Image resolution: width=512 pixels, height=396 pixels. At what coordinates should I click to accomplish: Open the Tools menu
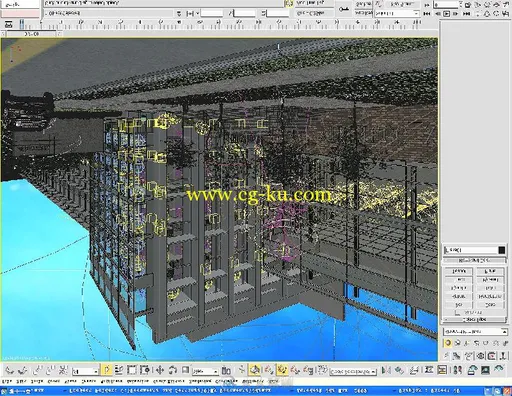click(37, 380)
